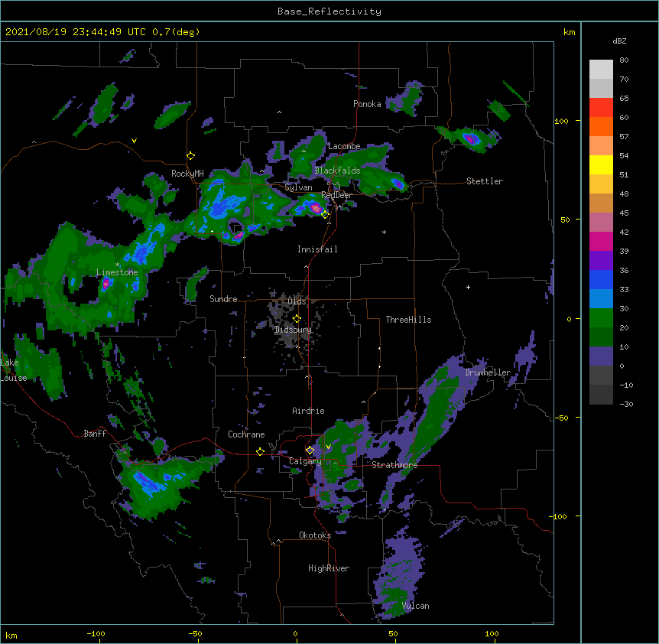Click the Calgary city label
Screen dimensions: 659x644
coord(305,461)
